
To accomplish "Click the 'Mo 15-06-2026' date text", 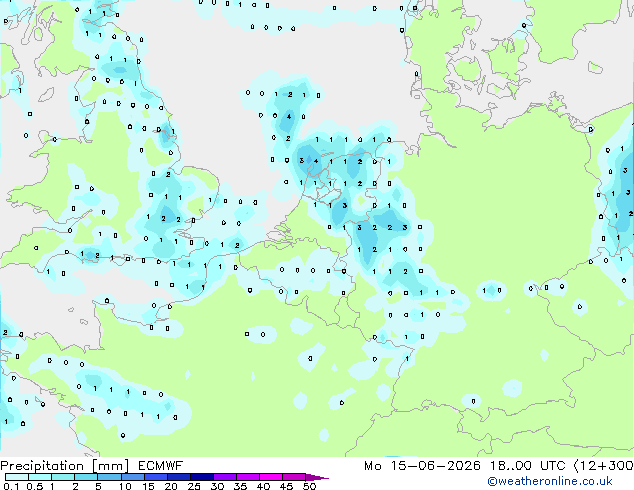I will click(x=422, y=466).
